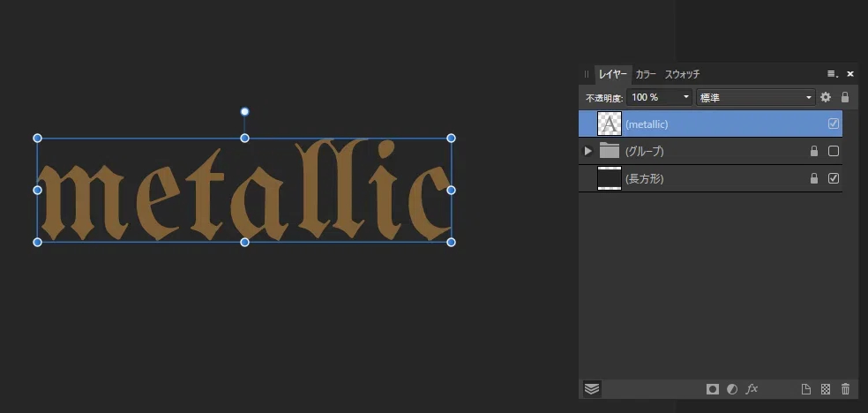Image resolution: width=868 pixels, height=413 pixels.
Task: Delete layer with the trash icon
Action: 845,389
